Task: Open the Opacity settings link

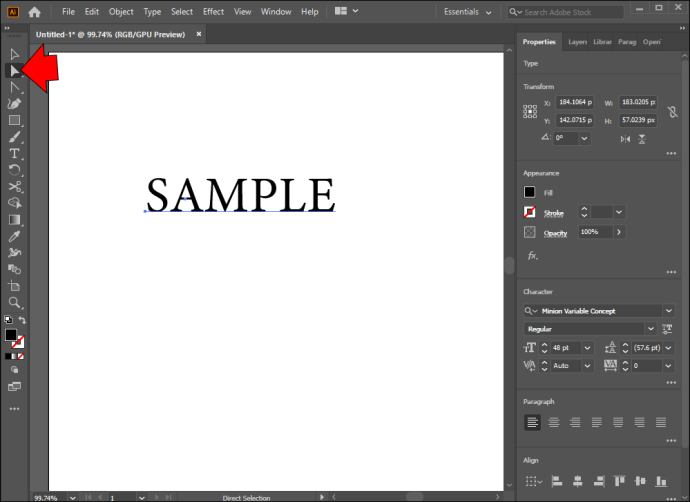Action: [x=555, y=233]
